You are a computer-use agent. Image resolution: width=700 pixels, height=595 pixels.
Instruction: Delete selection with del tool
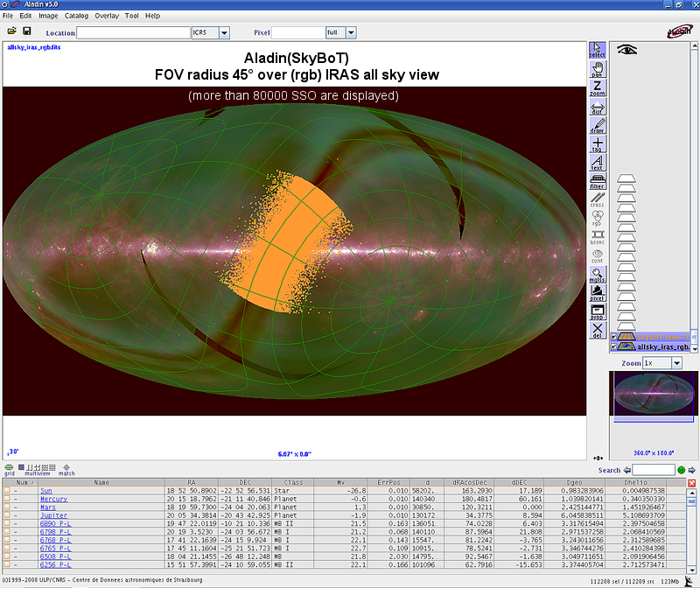(598, 329)
